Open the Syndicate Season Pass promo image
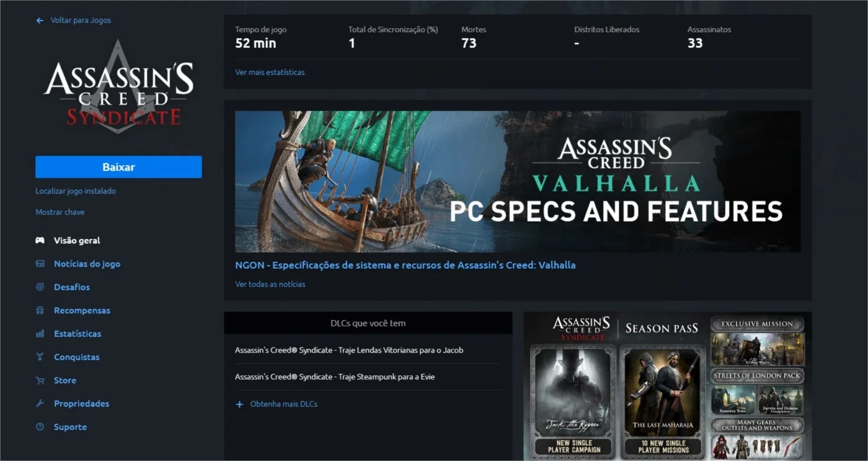The width and height of the screenshot is (868, 461). 668,386
